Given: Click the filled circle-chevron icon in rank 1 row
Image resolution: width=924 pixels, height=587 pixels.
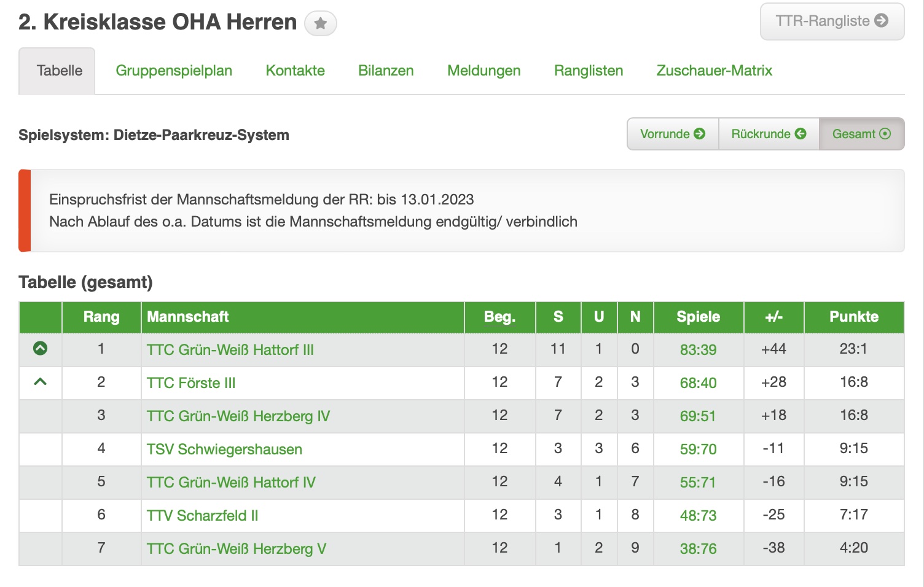Looking at the screenshot, I should [41, 349].
